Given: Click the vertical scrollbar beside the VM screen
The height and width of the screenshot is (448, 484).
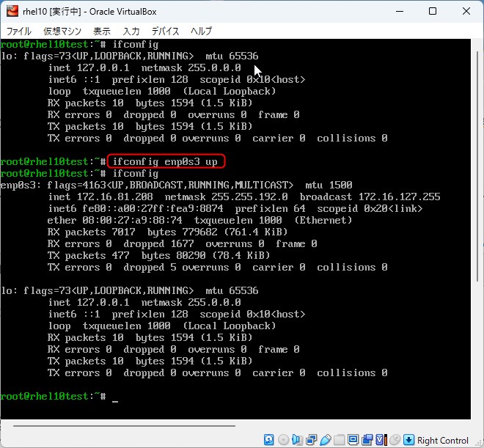Looking at the screenshot, I should tap(478, 166).
